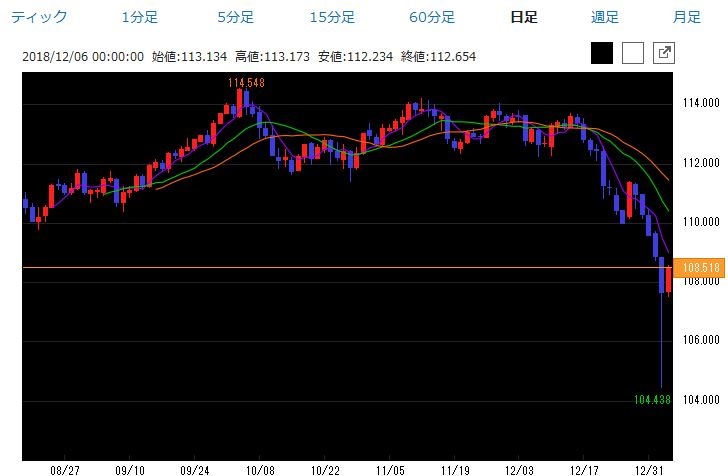Click the 安値:112.234 low value text
Viewport: 728px width, 476px height.
click(355, 57)
